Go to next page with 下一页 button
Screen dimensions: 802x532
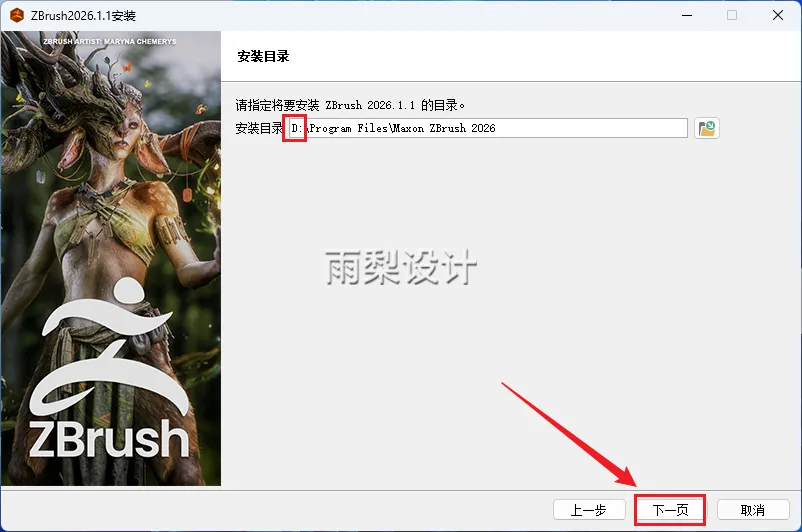[x=670, y=510]
